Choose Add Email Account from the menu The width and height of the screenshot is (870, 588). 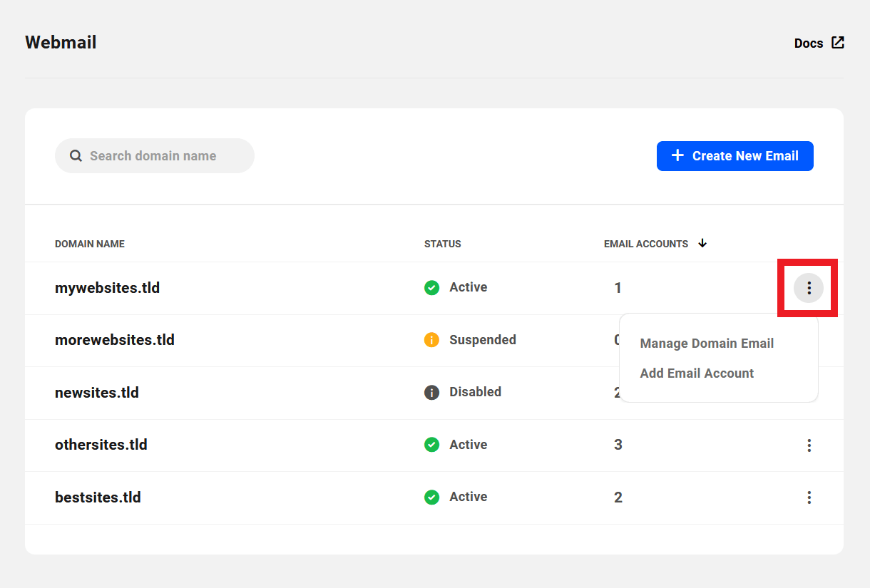[697, 373]
